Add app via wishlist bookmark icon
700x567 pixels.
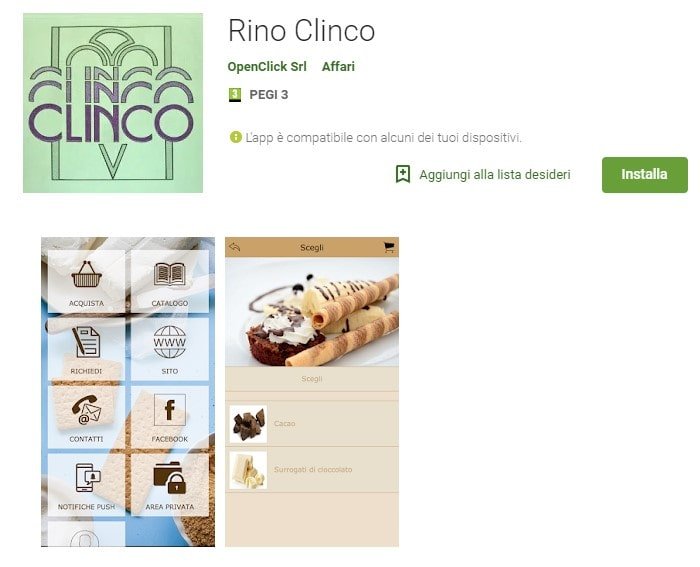[x=403, y=174]
